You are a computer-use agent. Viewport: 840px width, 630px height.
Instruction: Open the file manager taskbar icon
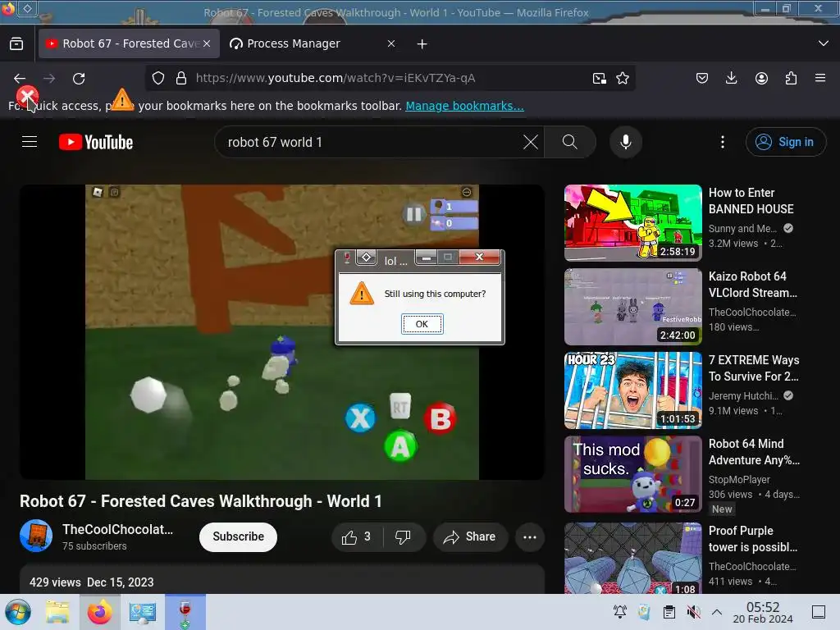(x=57, y=612)
